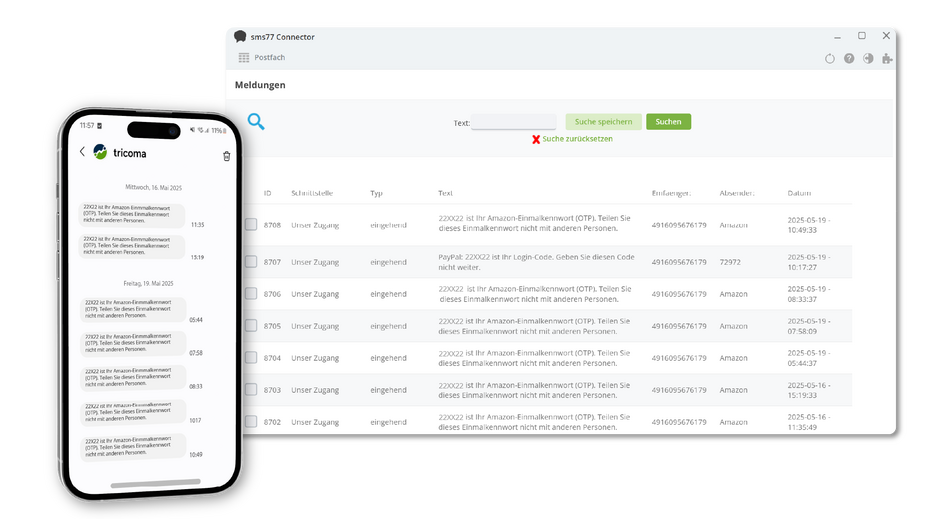Click date 2025-05-19 10:49:33
Viewport: 950px width, 519px height.
coord(809,225)
